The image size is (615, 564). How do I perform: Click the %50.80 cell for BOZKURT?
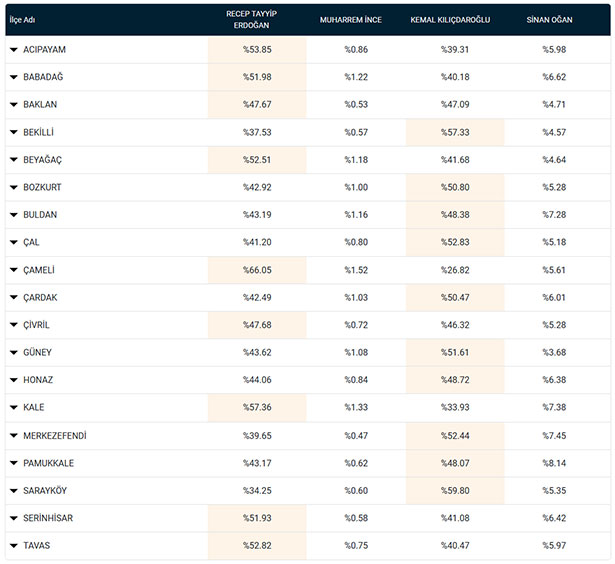tap(455, 187)
